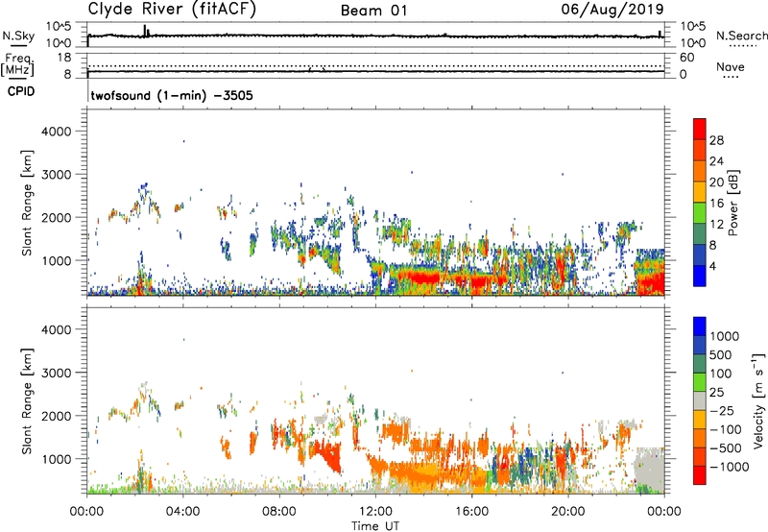Click the '18' frequency axis tick
Image resolution: width=768 pixels, height=532 pixels.
click(64, 58)
